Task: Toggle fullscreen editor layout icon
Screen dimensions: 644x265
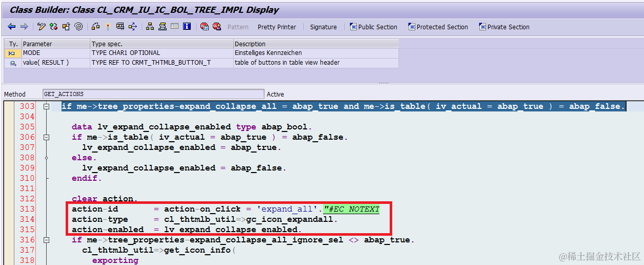Action: click(175, 27)
